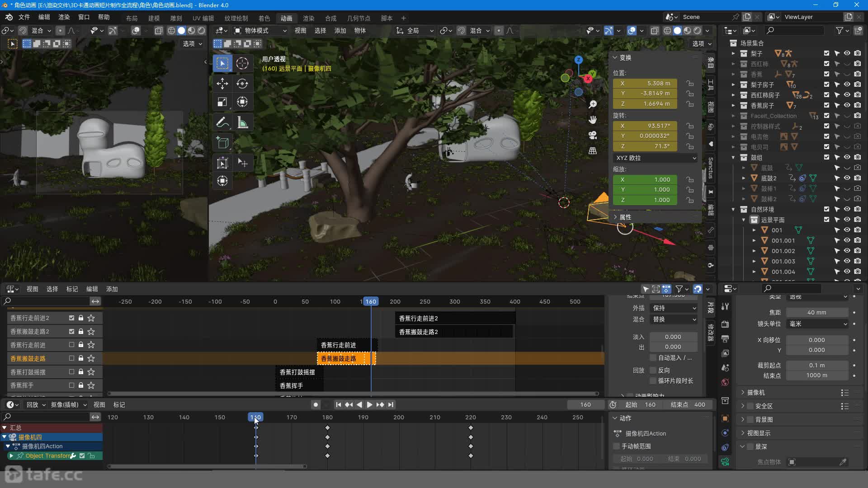Screen dimensions: 868x488
Task: Click the outliner filter funnel icon
Action: (x=840, y=30)
